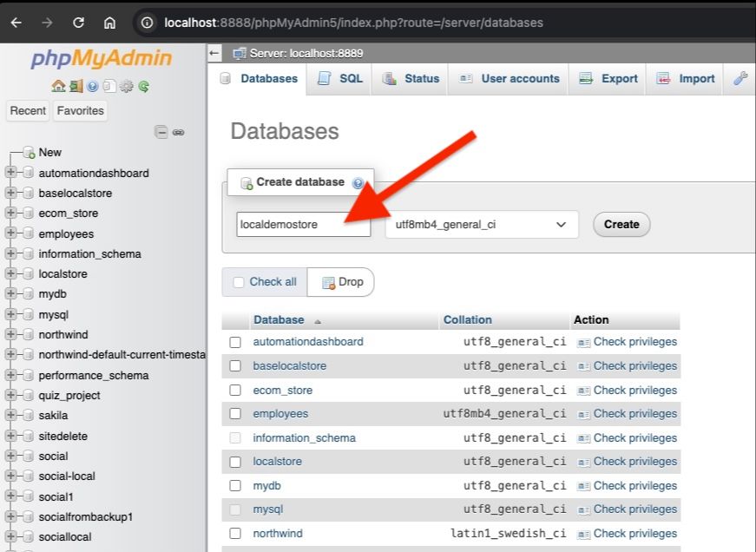Click the Create database help icon
756x552 pixels.
(x=358, y=183)
